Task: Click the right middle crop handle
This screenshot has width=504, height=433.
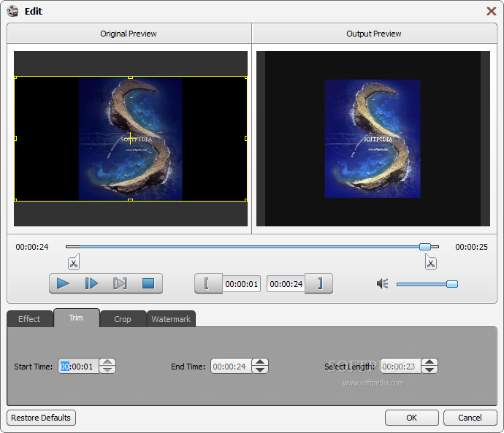Action: 246,139
